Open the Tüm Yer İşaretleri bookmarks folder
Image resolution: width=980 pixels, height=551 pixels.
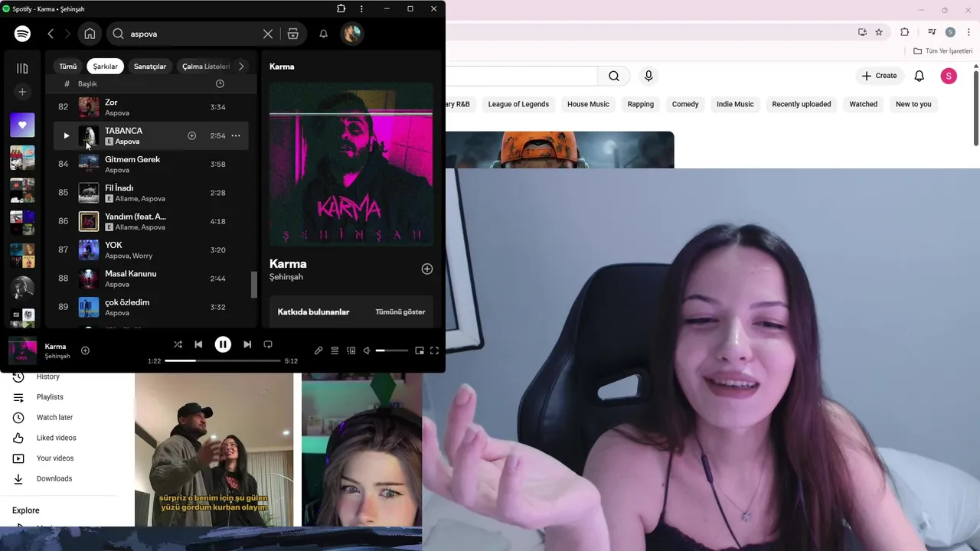pyautogui.click(x=942, y=51)
